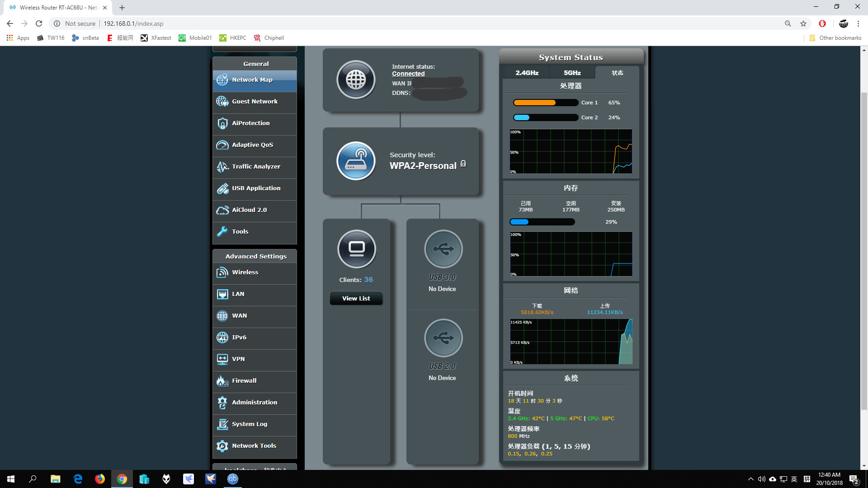Screen dimensions: 868x488
Task: Open File Explorer from the taskbar
Action: coord(55,479)
